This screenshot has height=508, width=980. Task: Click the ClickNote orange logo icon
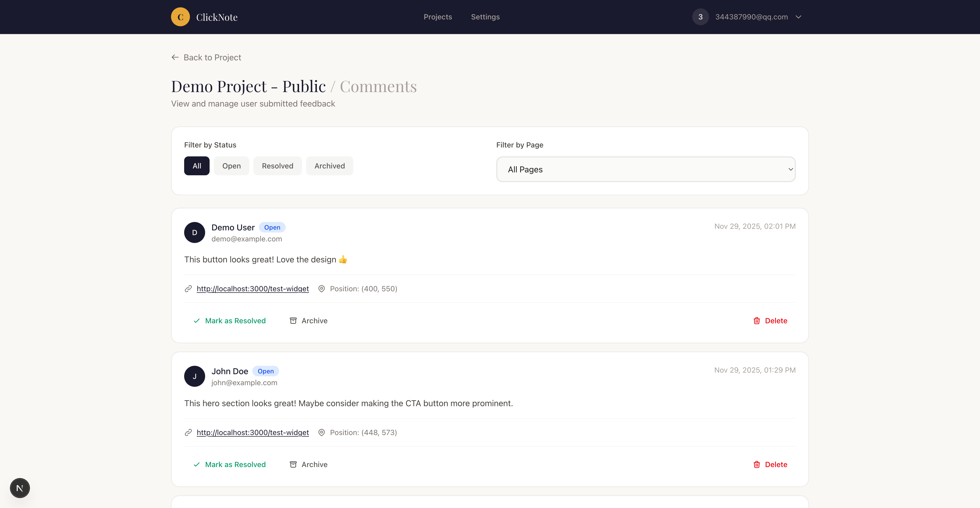click(x=180, y=17)
